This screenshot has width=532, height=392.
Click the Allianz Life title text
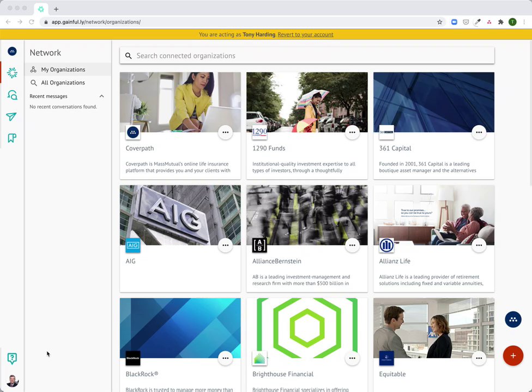coord(395,261)
